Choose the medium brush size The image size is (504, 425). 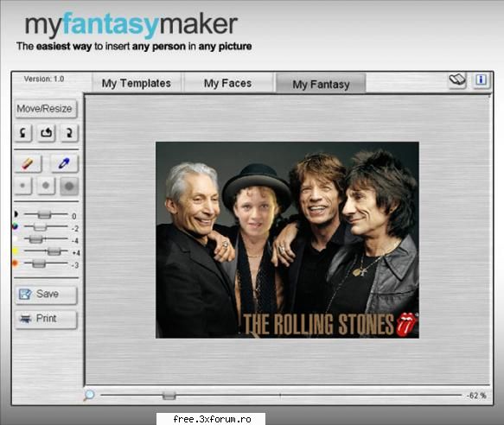coord(46,186)
